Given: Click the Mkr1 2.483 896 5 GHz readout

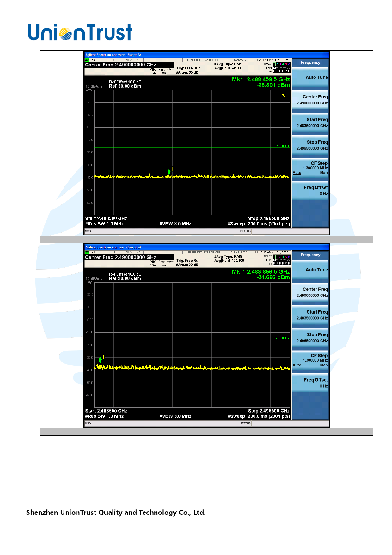Looking at the screenshot, I should point(261,272).
